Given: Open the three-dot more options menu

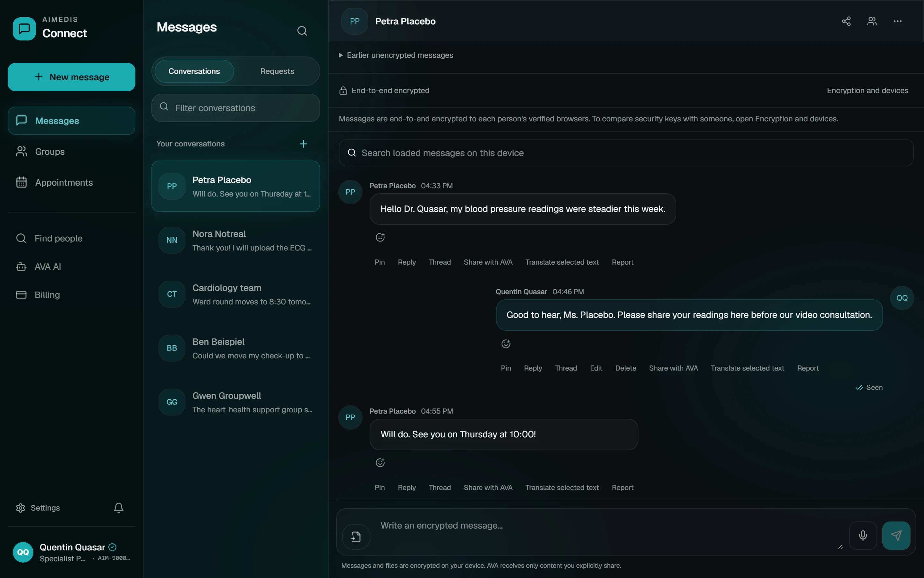Looking at the screenshot, I should 897,21.
